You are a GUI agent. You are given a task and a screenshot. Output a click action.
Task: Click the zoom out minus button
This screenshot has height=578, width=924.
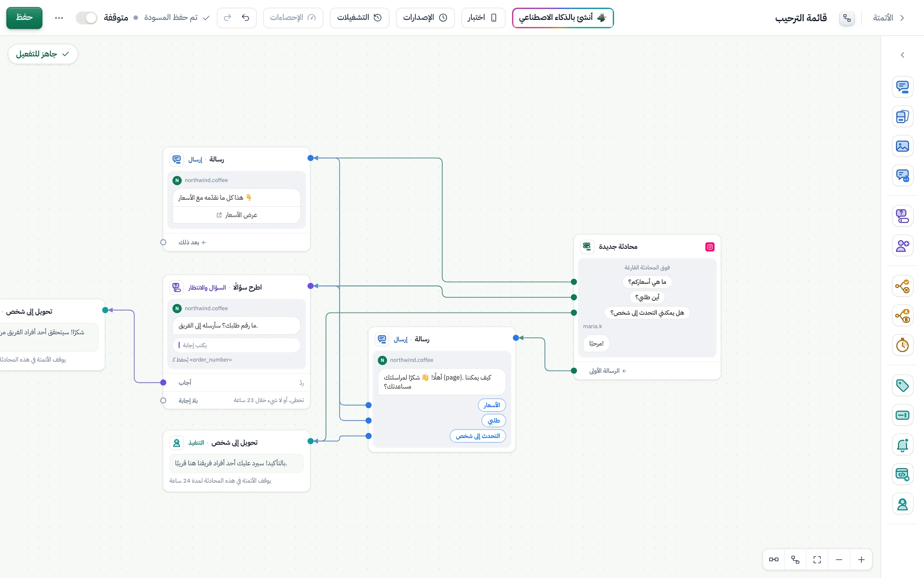839,560
